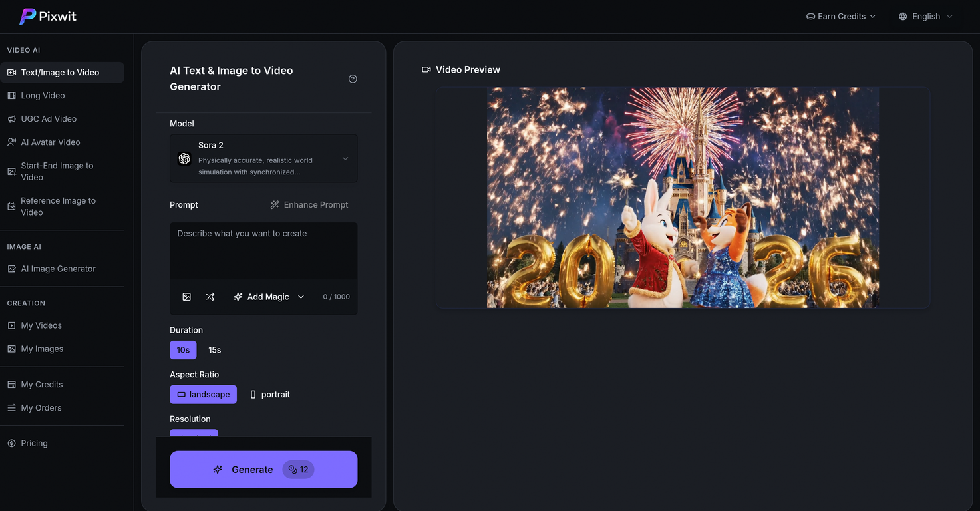Select portrait aspect ratio
Image resolution: width=980 pixels, height=511 pixels.
click(x=269, y=395)
